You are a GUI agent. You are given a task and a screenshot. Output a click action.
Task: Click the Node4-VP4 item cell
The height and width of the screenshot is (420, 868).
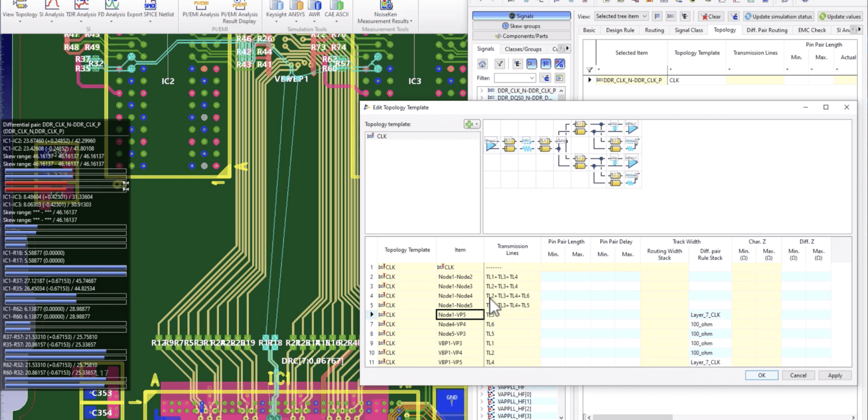pos(460,324)
